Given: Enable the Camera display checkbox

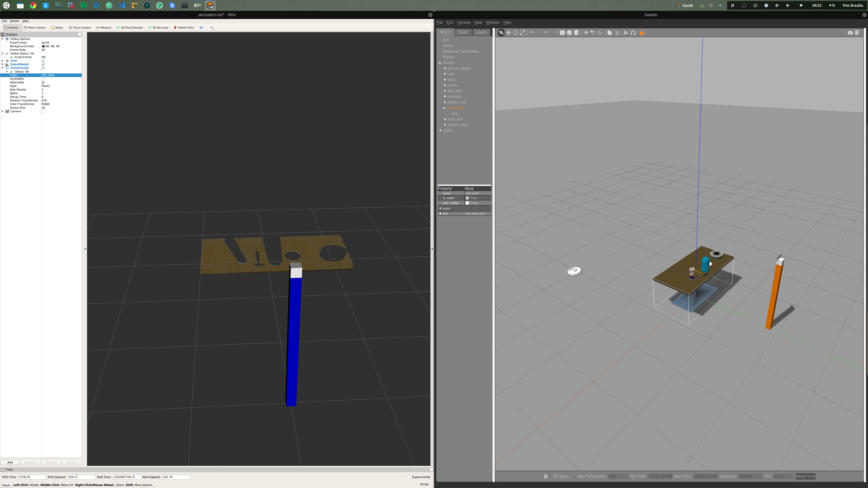Looking at the screenshot, I should coord(43,111).
